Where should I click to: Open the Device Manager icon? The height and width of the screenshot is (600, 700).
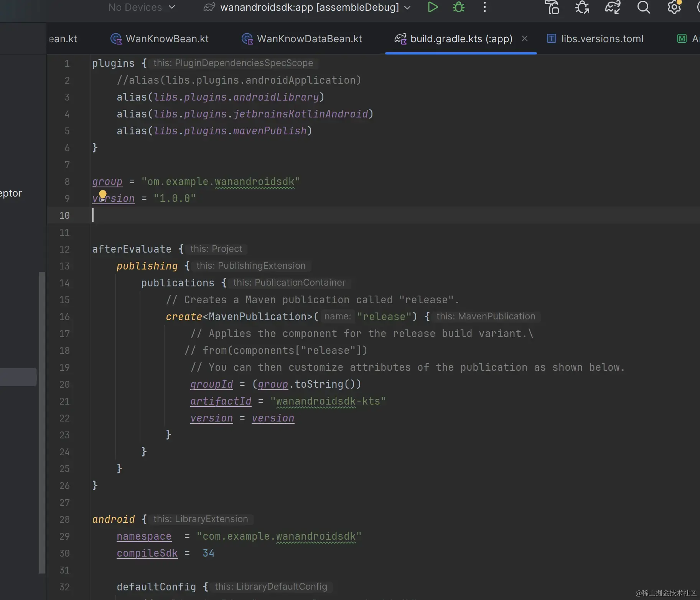[x=552, y=7]
